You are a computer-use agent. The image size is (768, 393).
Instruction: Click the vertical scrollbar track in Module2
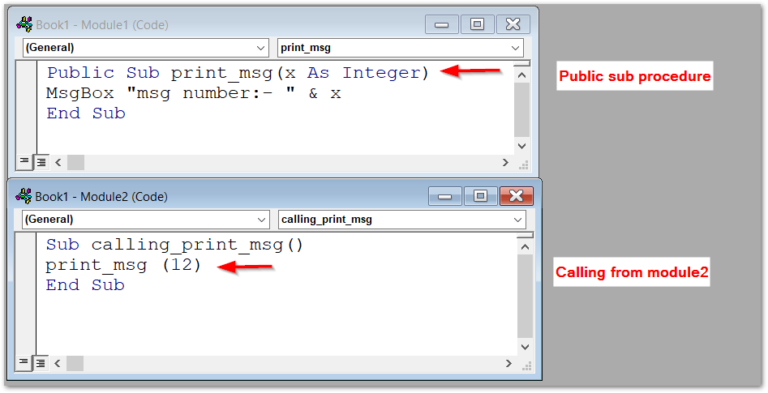[525, 296]
